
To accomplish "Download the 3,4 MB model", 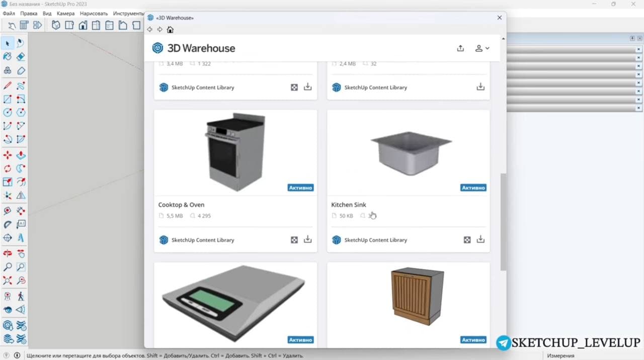I will click(x=308, y=87).
